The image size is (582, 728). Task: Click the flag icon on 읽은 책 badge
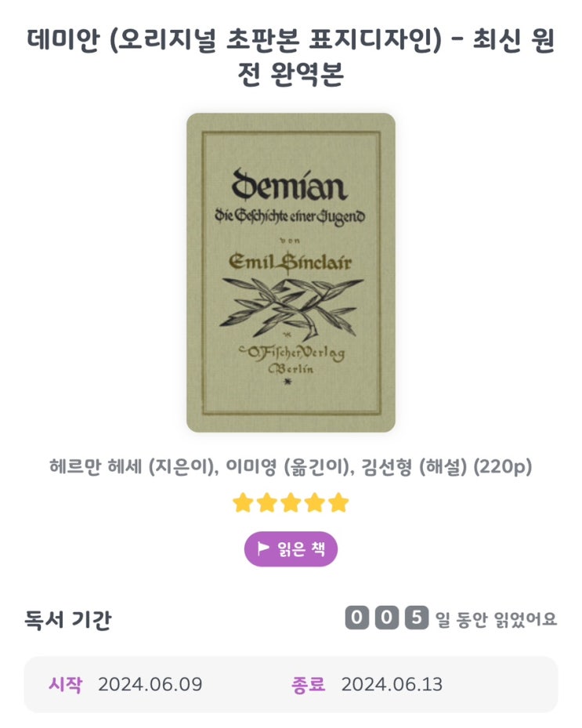click(x=263, y=549)
